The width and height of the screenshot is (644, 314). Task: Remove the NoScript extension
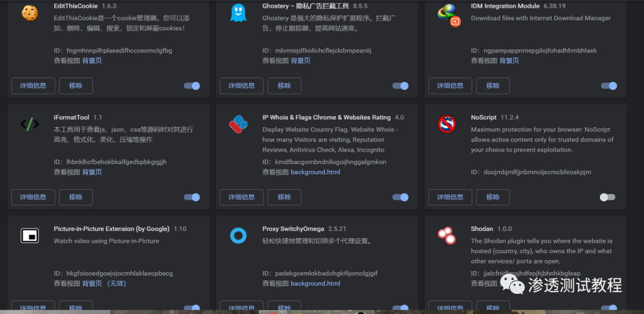[x=493, y=197]
